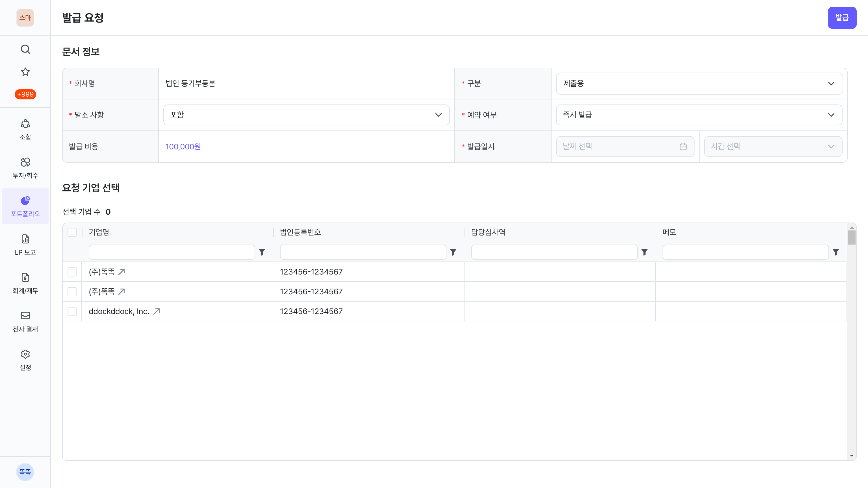
Task: Click the +999 notification badge
Action: coord(25,94)
